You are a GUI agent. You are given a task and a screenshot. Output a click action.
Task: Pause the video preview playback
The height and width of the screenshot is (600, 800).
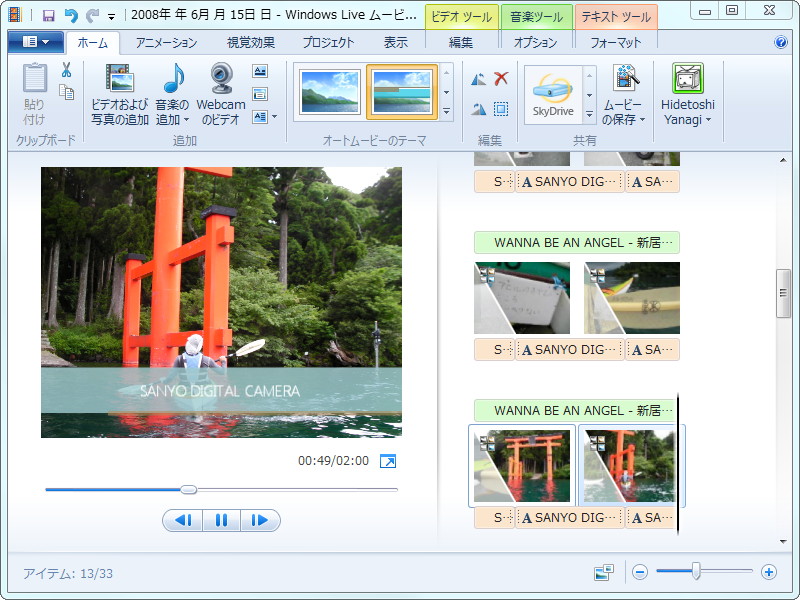(222, 521)
